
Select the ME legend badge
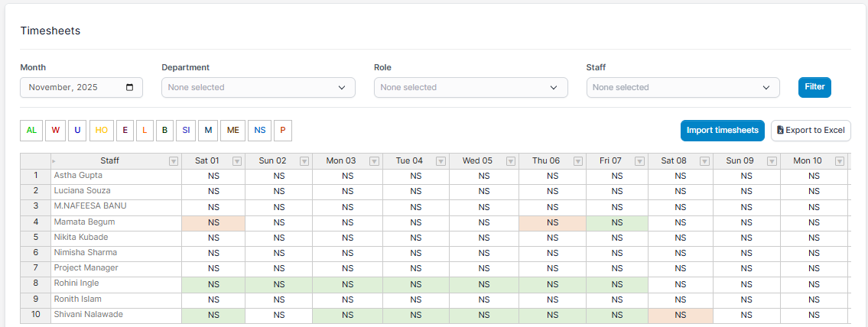point(232,131)
